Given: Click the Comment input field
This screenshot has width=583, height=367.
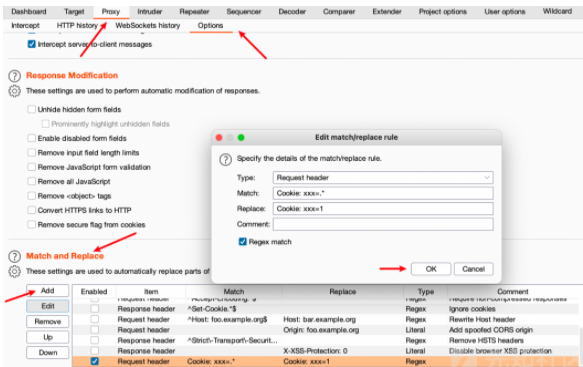Looking at the screenshot, I should coord(383,224).
